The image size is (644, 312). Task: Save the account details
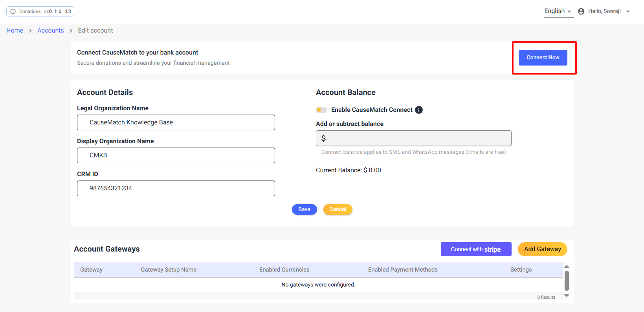pos(304,210)
